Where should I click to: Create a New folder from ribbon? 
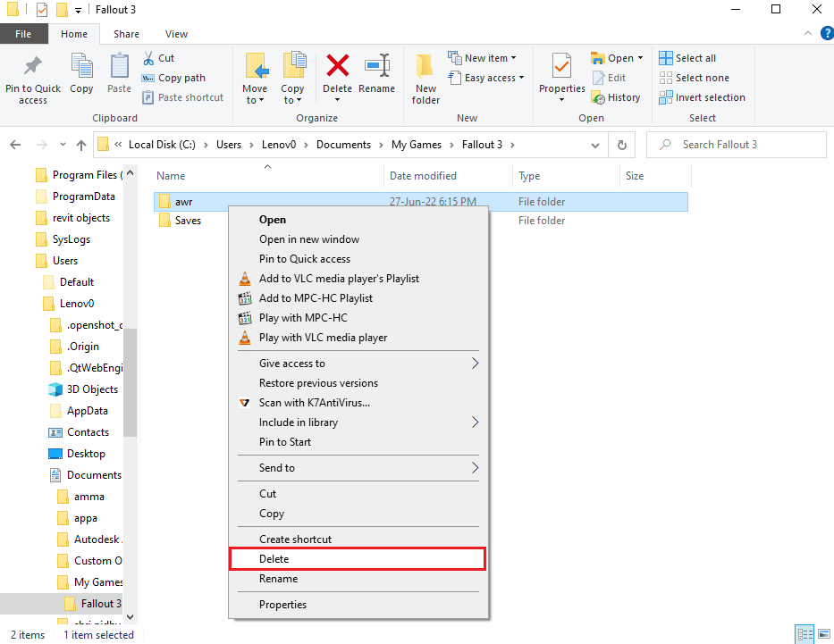pos(425,79)
